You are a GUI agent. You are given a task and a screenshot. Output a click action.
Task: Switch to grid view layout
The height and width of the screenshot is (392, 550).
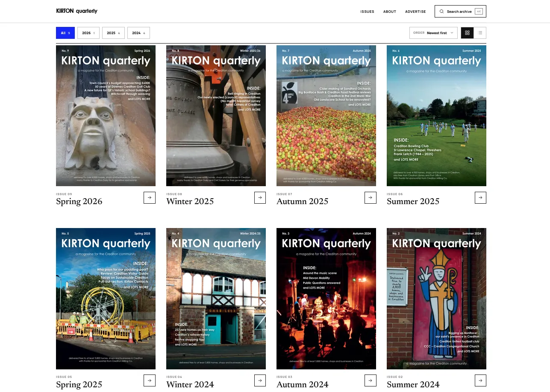tap(467, 33)
